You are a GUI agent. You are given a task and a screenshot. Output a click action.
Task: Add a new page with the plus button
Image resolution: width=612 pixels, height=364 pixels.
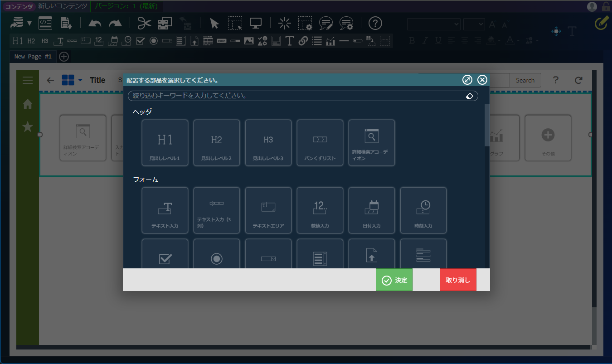click(x=64, y=57)
